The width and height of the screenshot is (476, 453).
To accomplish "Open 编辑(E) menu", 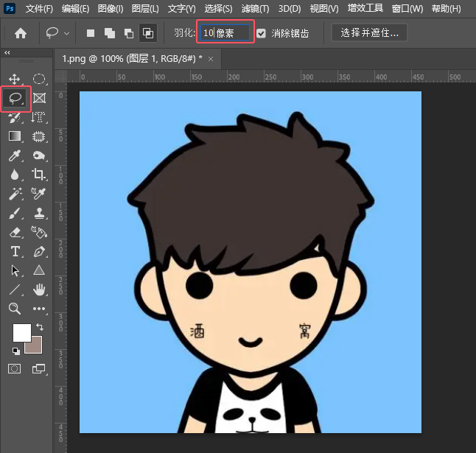I will [75, 9].
